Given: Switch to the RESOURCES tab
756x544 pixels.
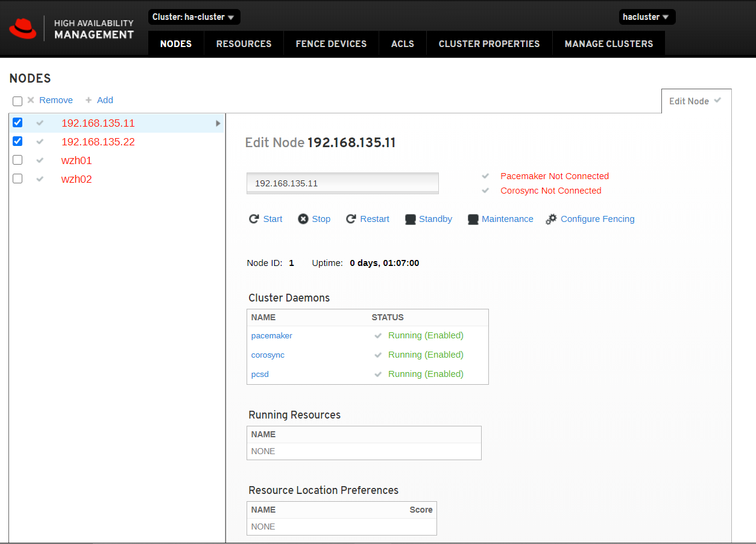Looking at the screenshot, I should (244, 43).
